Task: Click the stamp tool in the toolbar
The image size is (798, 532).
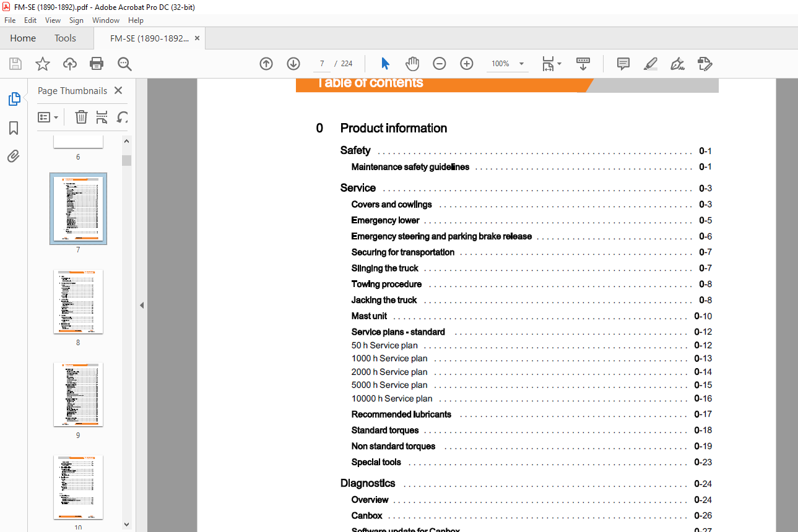Action: coord(705,64)
